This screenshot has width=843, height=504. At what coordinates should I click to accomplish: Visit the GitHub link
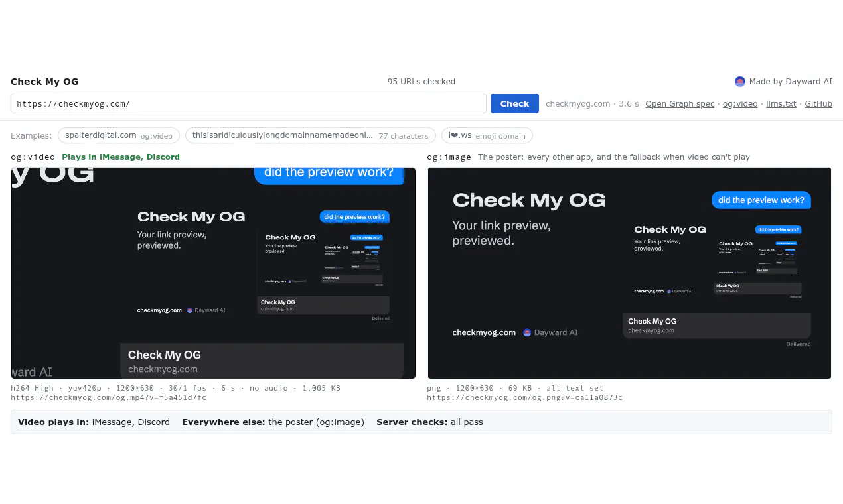818,104
